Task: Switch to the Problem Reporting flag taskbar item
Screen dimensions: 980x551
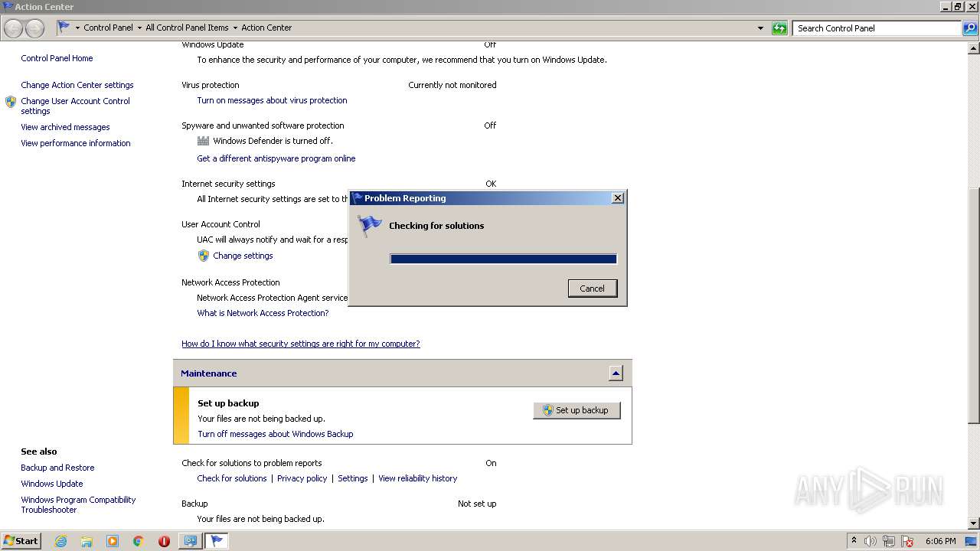Action: pos(217,541)
